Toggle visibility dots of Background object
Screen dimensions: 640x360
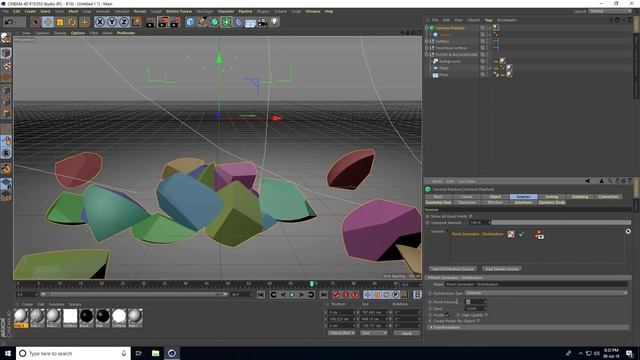click(487, 61)
